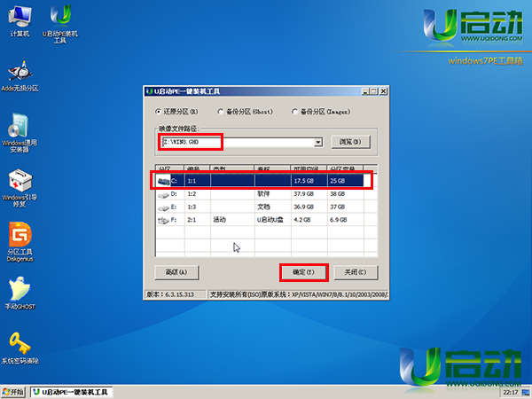The width and height of the screenshot is (532, 399).
Task: Select 备份分区 (Imagex) radio button
Action: click(294, 112)
